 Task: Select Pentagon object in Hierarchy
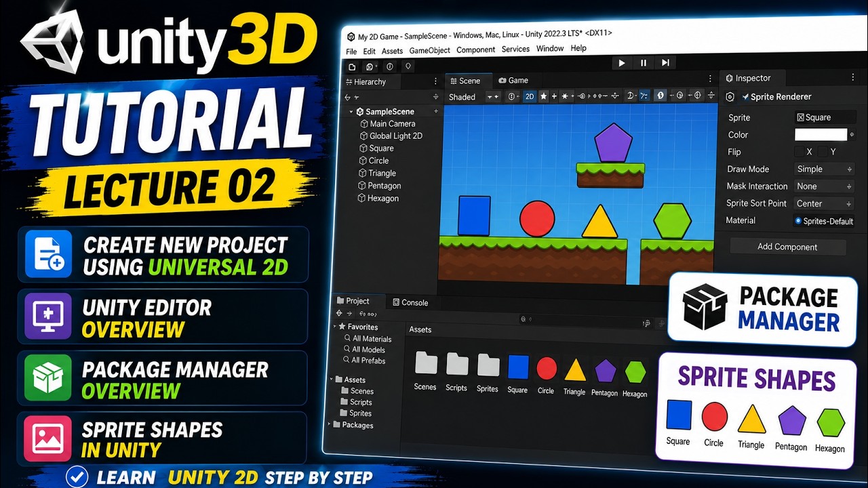pyautogui.click(x=378, y=186)
